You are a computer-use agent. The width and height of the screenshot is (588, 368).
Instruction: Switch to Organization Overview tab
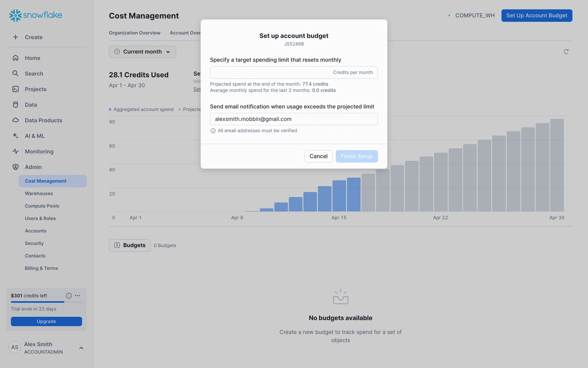[134, 33]
